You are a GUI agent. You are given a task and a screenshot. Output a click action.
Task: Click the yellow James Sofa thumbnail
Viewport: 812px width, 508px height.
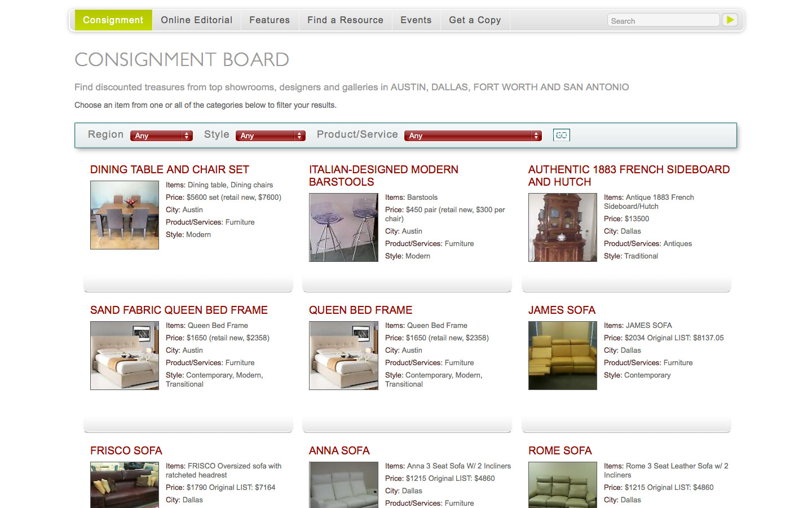coord(563,356)
